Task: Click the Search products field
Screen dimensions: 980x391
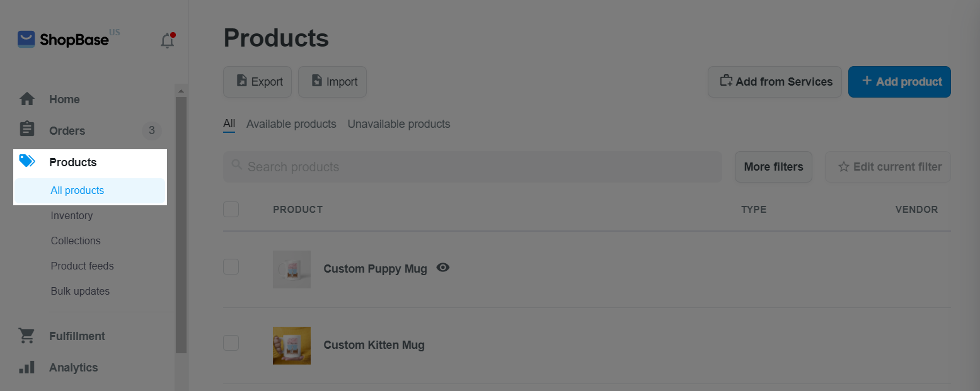Action: click(473, 167)
